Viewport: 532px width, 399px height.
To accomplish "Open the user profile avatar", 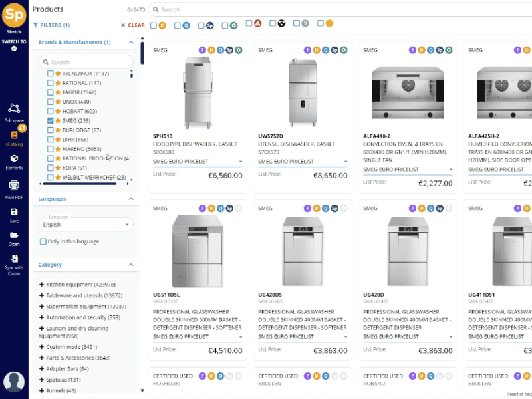I will pos(14,382).
